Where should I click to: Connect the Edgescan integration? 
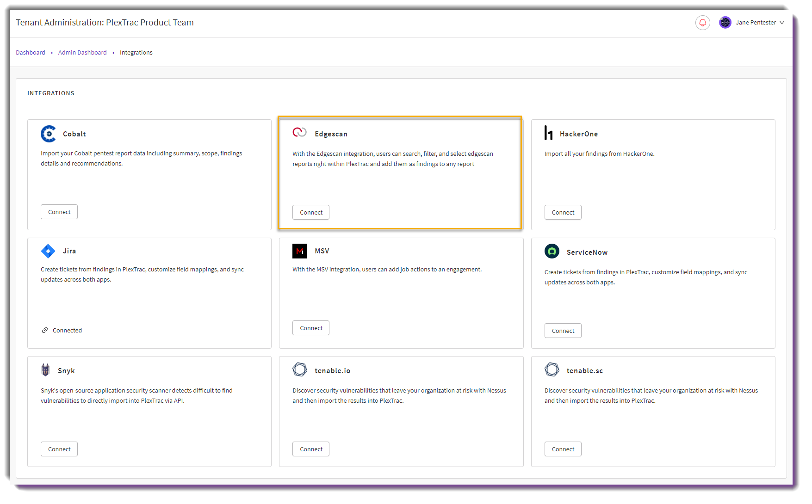tap(311, 212)
